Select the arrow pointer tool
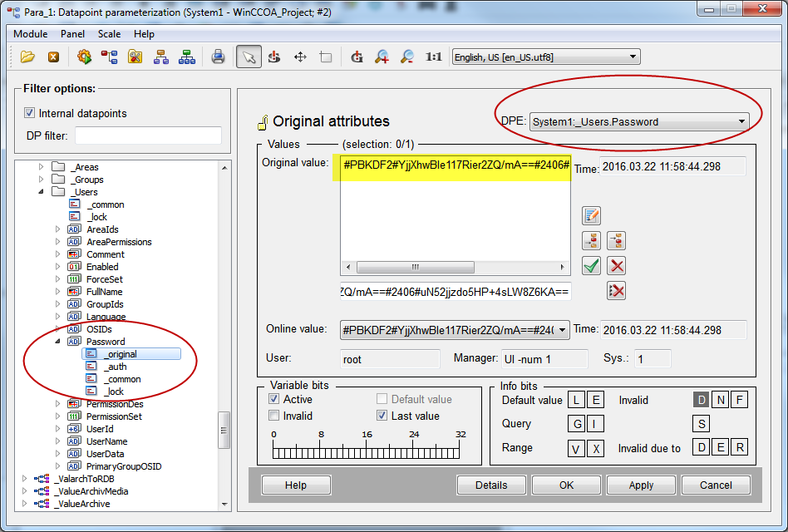The width and height of the screenshot is (788, 532). click(x=247, y=57)
